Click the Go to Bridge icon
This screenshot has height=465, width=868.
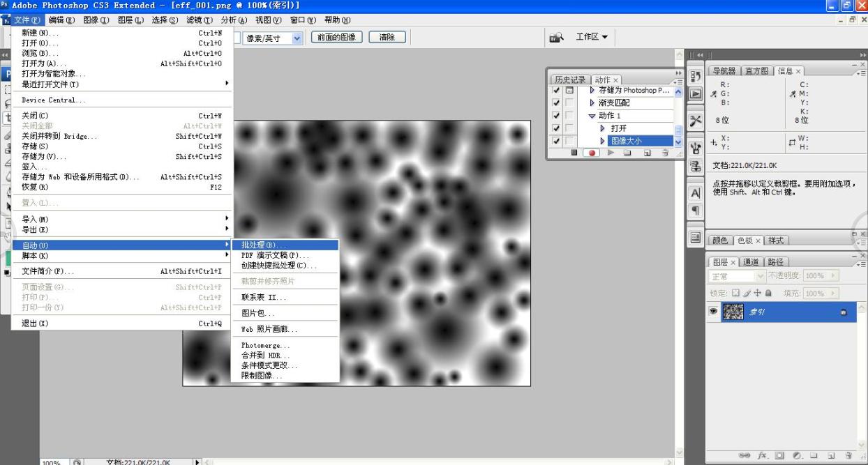557,37
